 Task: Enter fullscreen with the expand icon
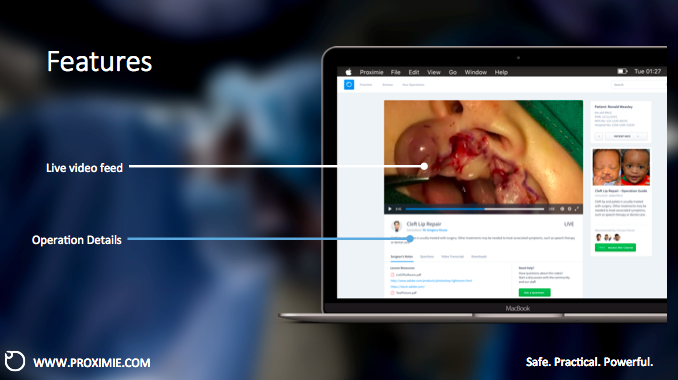pos(576,209)
